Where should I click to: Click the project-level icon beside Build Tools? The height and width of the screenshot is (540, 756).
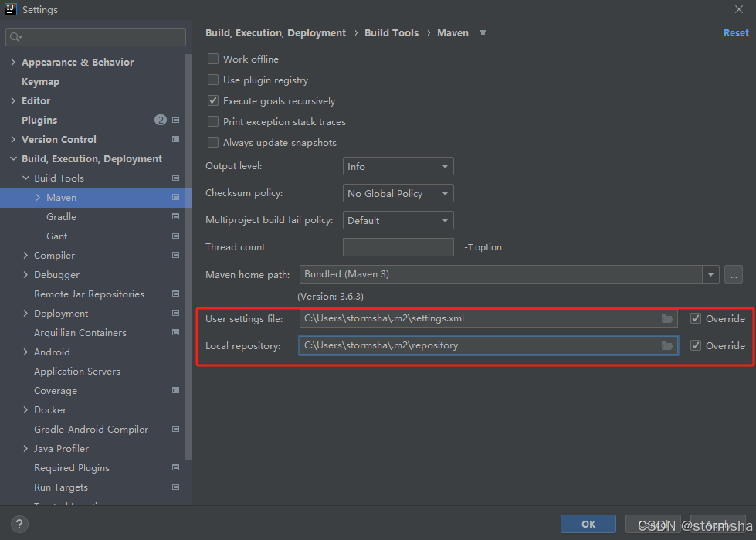pos(175,178)
